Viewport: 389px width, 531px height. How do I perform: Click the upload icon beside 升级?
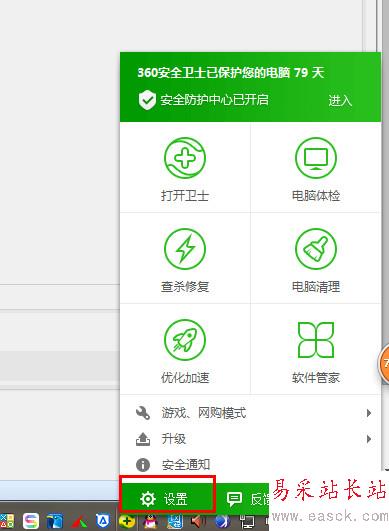(x=143, y=439)
